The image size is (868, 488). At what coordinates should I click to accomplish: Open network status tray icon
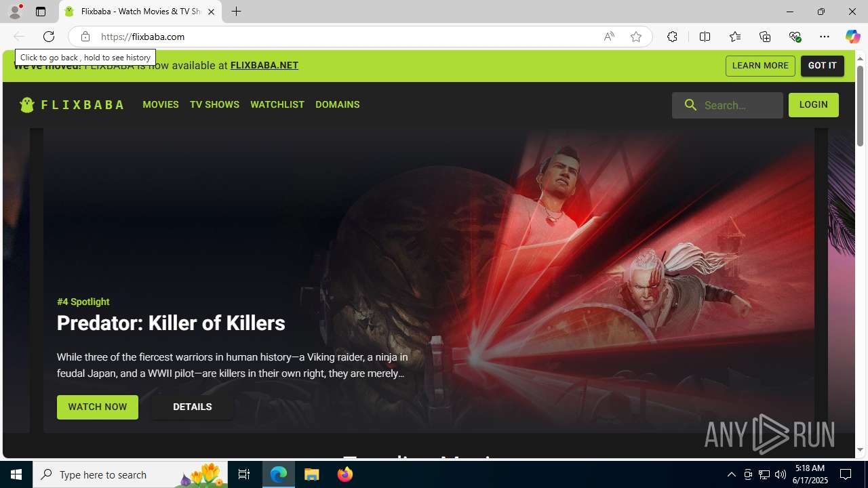(764, 474)
